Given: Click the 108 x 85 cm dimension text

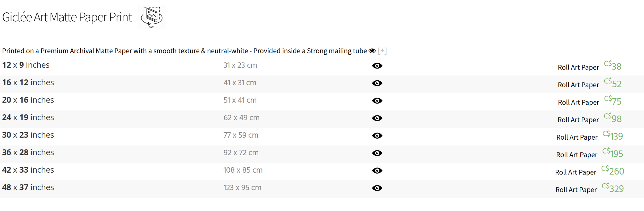Looking at the screenshot, I should [x=243, y=170].
